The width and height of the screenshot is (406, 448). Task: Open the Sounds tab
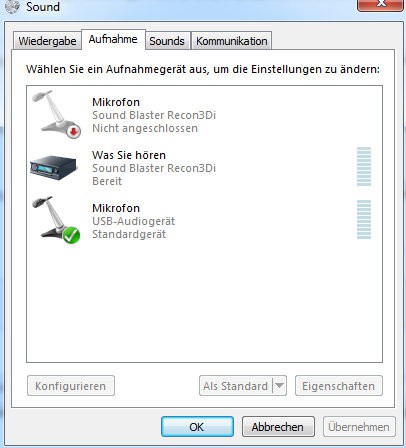click(x=167, y=41)
